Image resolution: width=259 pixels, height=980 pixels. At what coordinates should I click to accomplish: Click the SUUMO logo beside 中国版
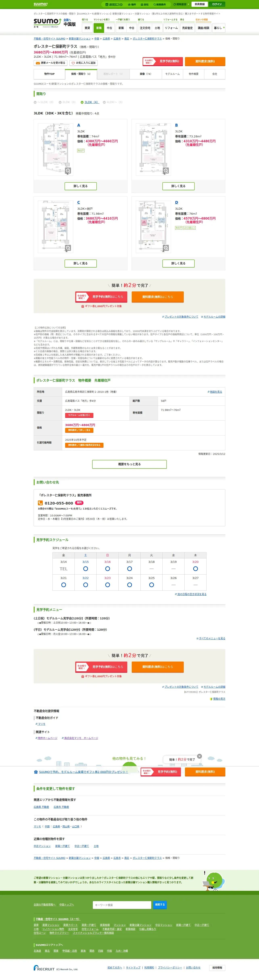point(47,23)
